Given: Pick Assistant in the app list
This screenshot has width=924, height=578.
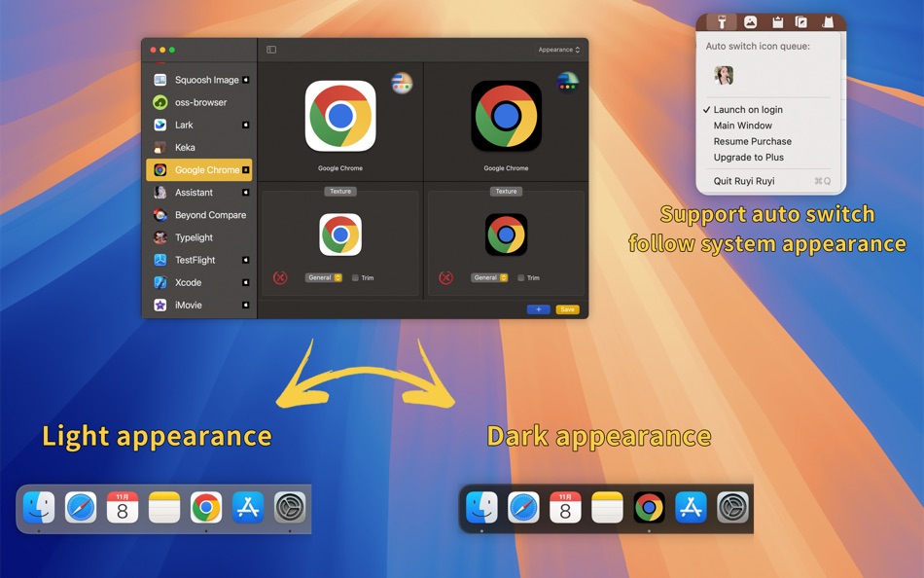Looking at the screenshot, I should (198, 193).
